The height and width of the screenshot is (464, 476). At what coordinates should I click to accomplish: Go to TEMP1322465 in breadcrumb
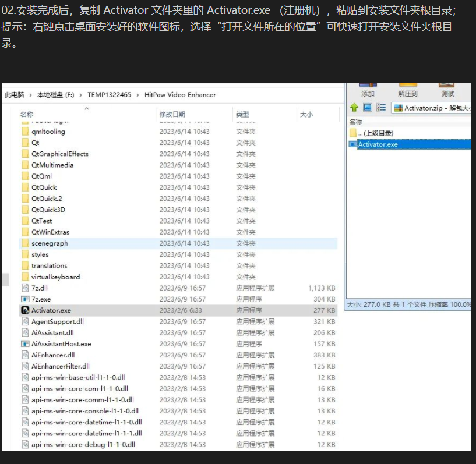pyautogui.click(x=110, y=95)
